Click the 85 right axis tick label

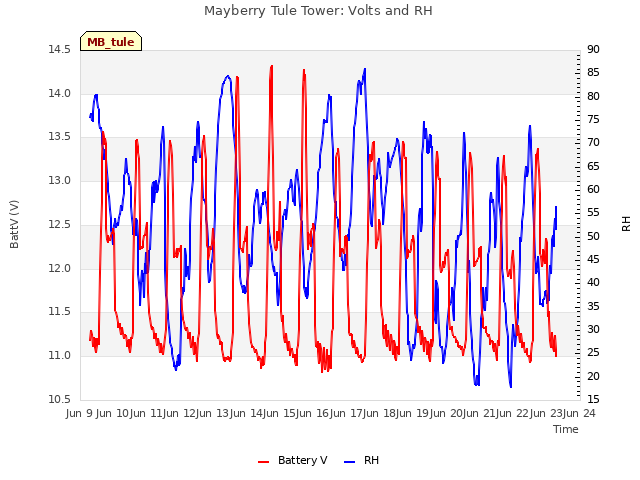(593, 73)
